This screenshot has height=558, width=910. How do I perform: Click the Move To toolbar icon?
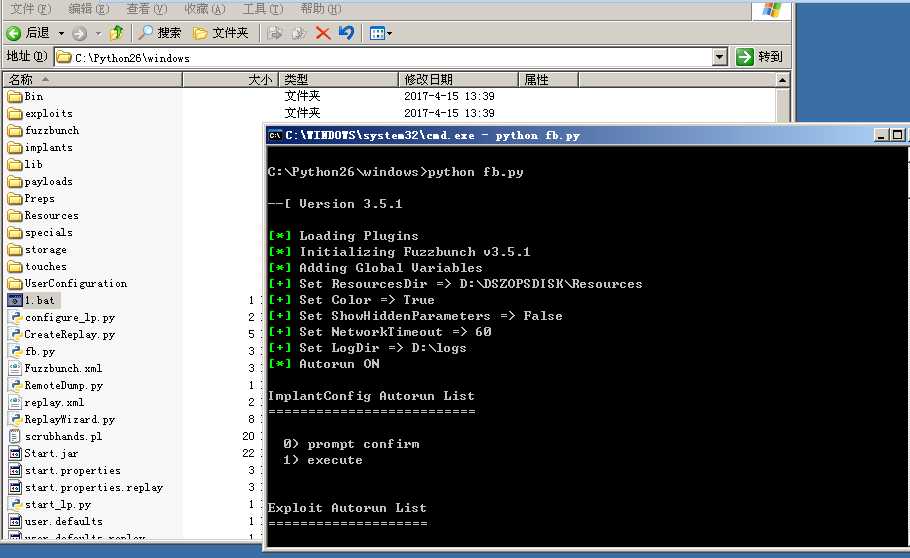(x=275, y=33)
